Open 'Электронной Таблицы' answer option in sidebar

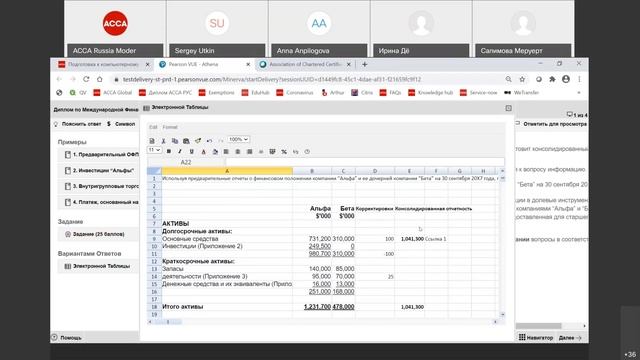pos(97,266)
